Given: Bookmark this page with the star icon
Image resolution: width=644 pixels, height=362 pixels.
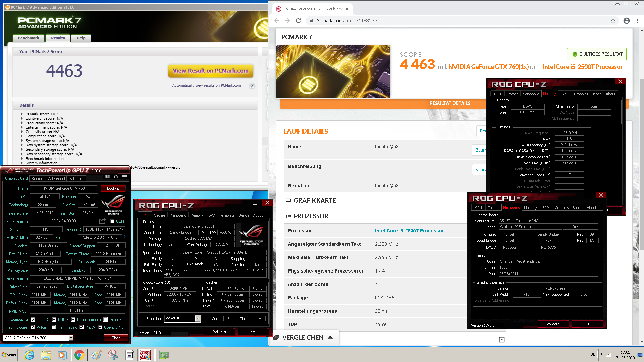Looking at the screenshot, I should (x=613, y=21).
